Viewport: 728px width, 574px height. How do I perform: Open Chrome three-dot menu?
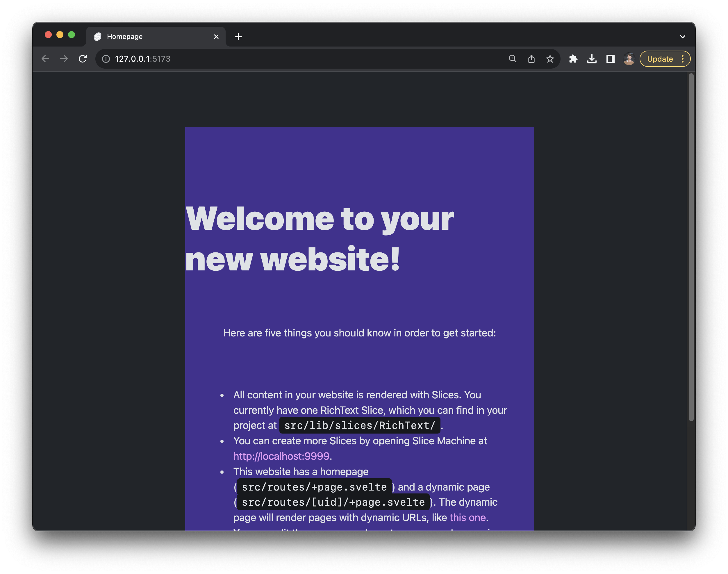point(683,59)
